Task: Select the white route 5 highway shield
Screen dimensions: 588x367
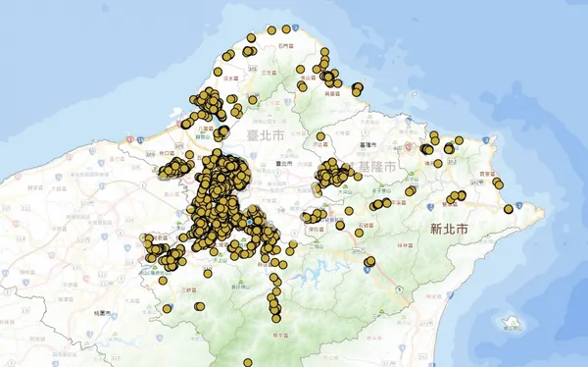Action: coord(400,289)
